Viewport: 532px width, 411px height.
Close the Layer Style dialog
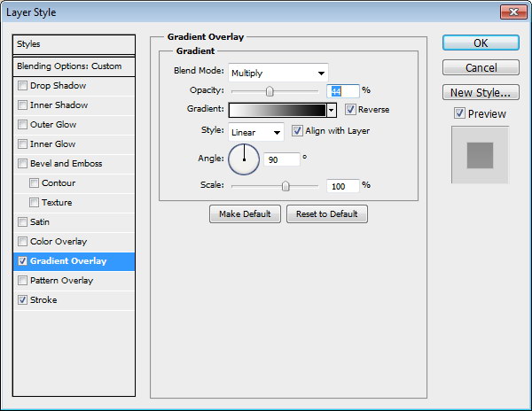513,12
